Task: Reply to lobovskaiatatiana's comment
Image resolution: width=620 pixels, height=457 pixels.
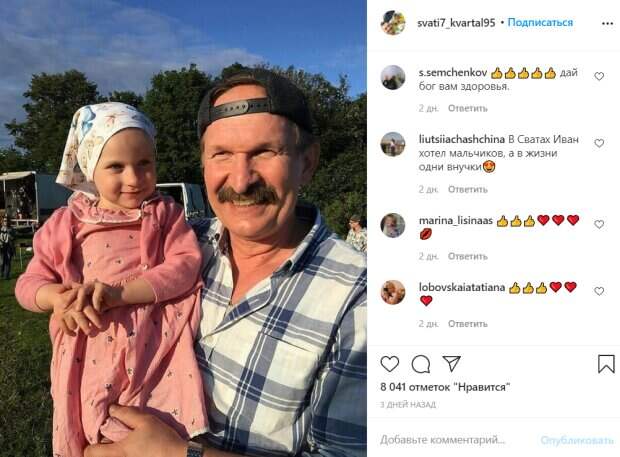Action: [467, 324]
